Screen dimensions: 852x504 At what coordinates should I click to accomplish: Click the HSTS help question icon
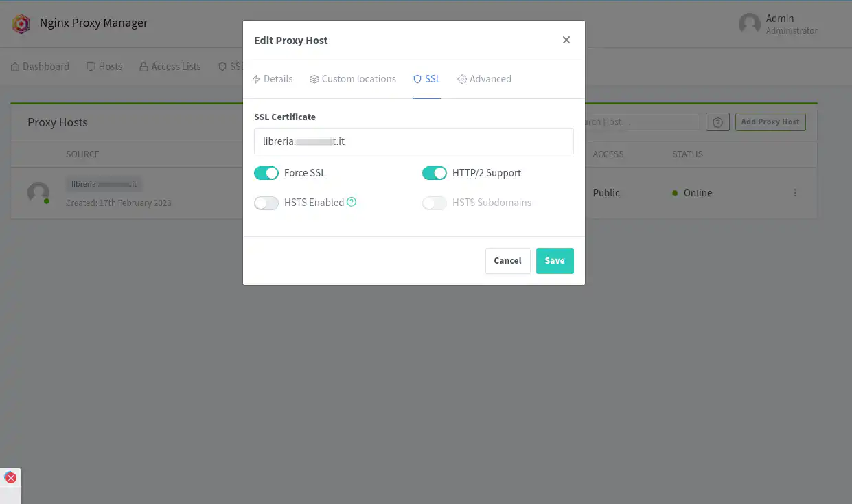[x=352, y=202]
